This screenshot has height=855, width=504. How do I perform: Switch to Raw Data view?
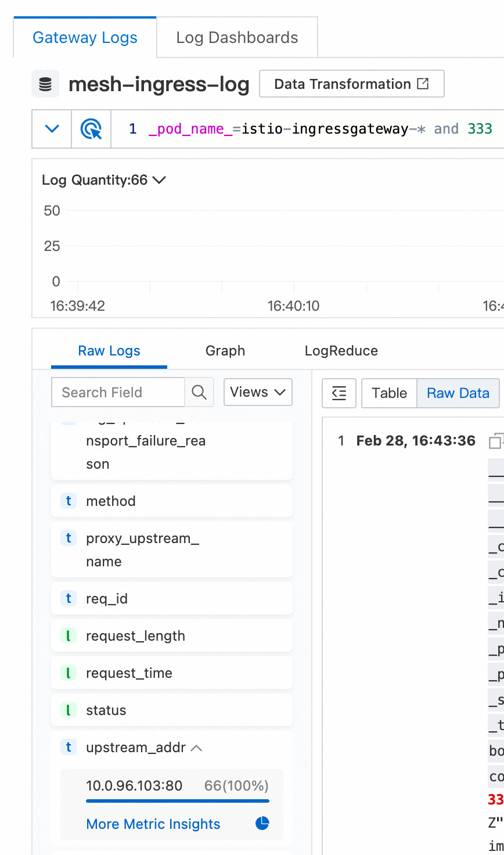click(458, 393)
